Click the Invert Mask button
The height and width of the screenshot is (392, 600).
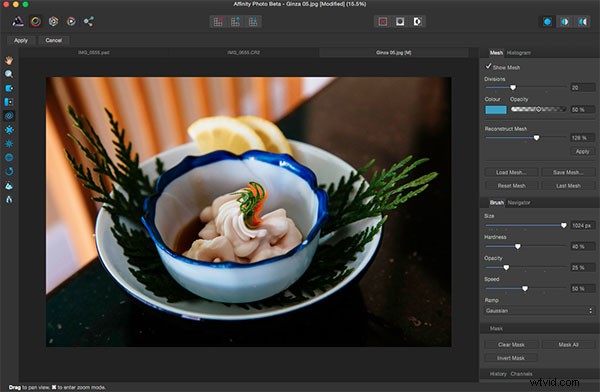coord(511,358)
